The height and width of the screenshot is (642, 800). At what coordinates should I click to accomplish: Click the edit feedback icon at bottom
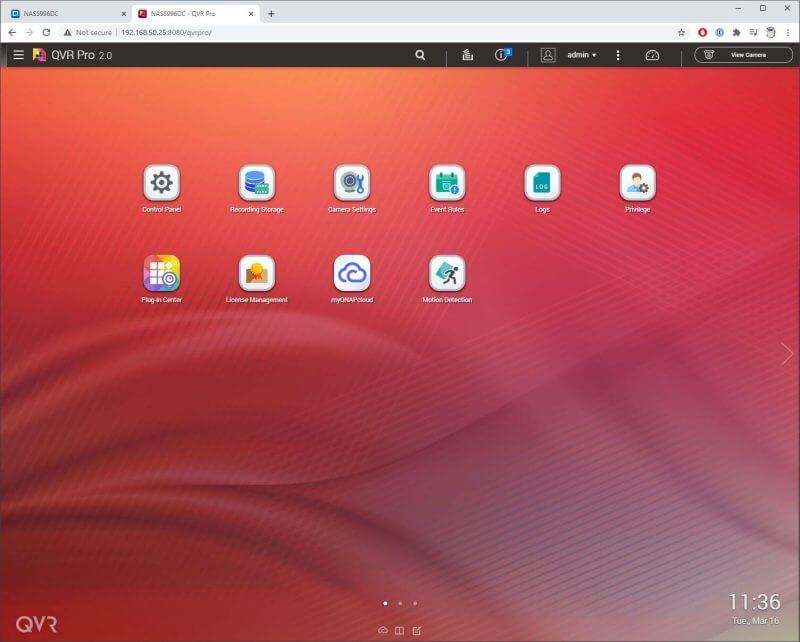(417, 631)
